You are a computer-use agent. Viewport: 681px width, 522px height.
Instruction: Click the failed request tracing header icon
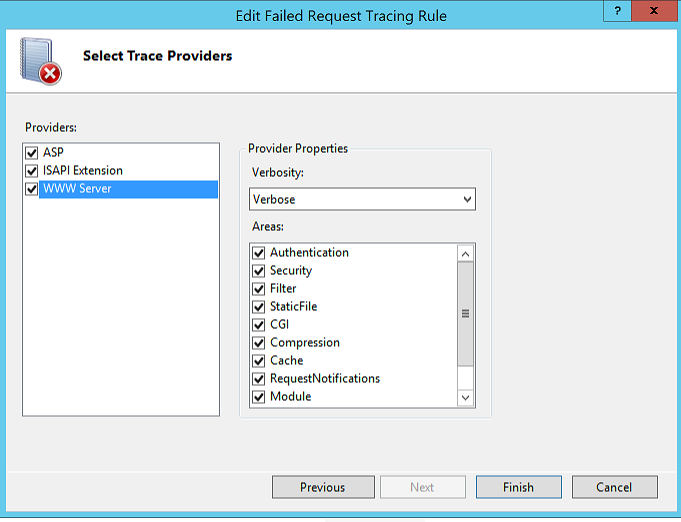tap(40, 61)
